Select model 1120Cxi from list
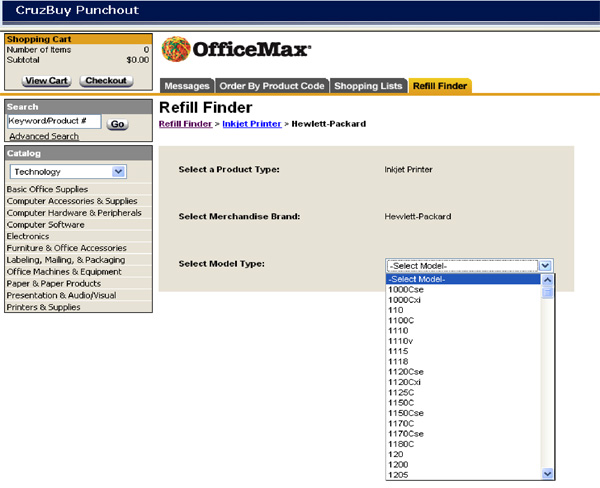The width and height of the screenshot is (600, 488). [463, 382]
